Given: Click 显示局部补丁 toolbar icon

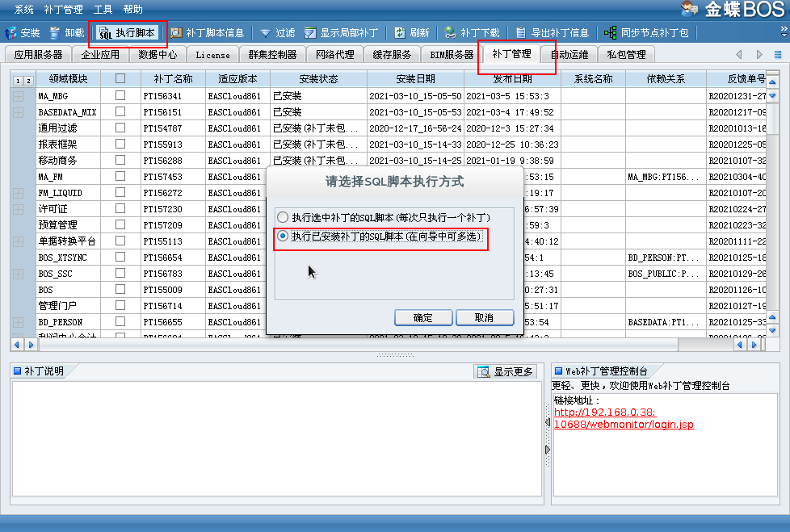Looking at the screenshot, I should pyautogui.click(x=310, y=33).
